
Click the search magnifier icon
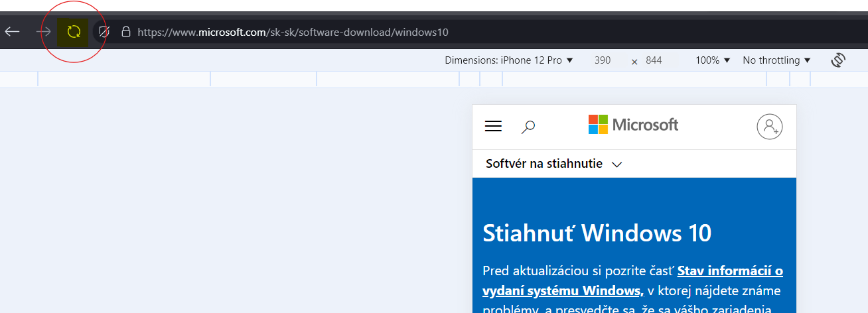click(x=528, y=127)
